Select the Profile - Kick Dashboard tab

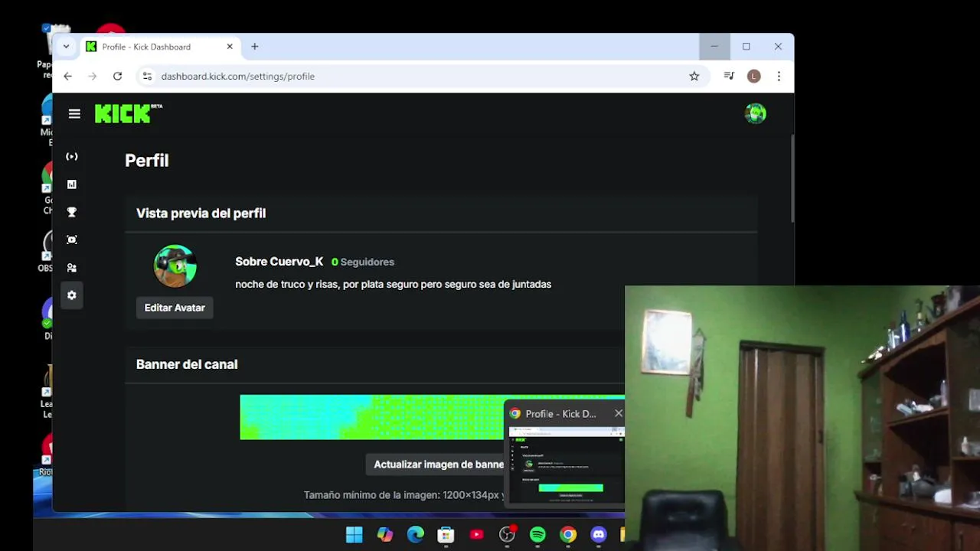coord(159,47)
